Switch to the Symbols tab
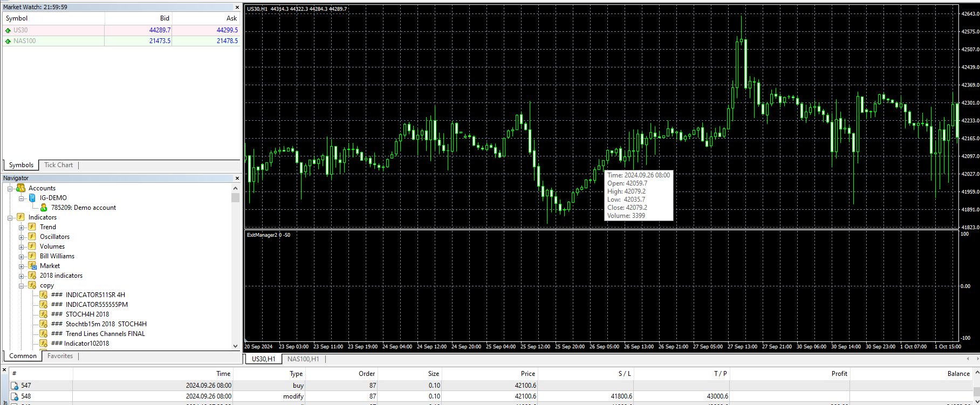Viewport: 980px width, 405px height. click(21, 165)
